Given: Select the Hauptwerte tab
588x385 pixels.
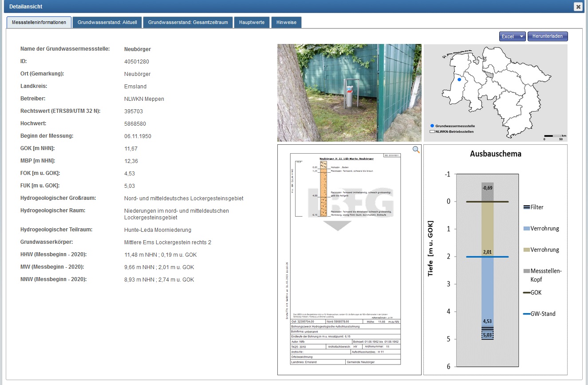Looking at the screenshot, I should (x=252, y=22).
